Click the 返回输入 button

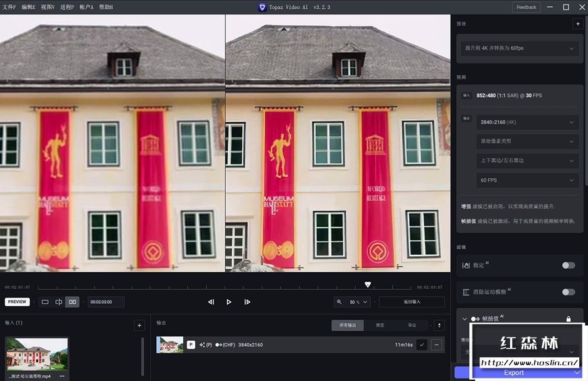pyautogui.click(x=412, y=302)
